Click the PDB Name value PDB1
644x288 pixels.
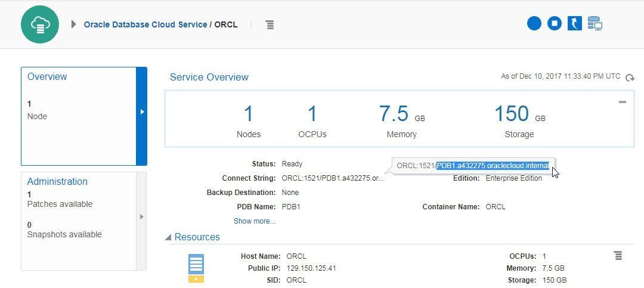coord(291,207)
